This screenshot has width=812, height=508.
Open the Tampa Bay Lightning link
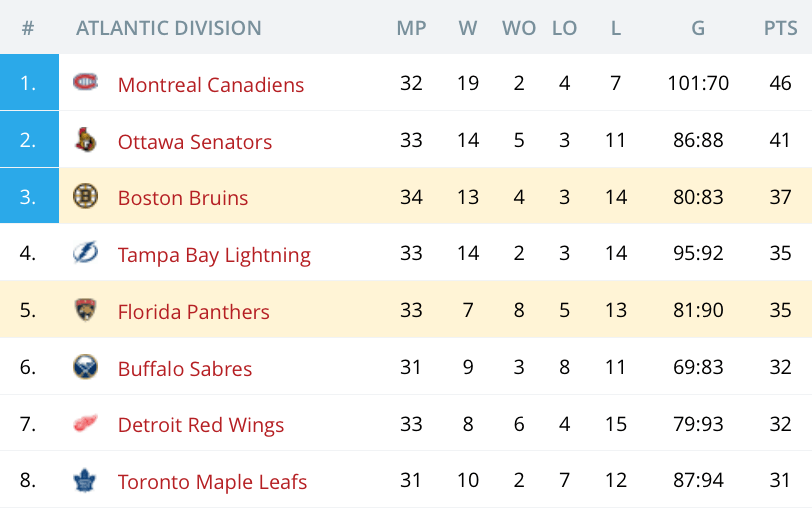click(214, 255)
